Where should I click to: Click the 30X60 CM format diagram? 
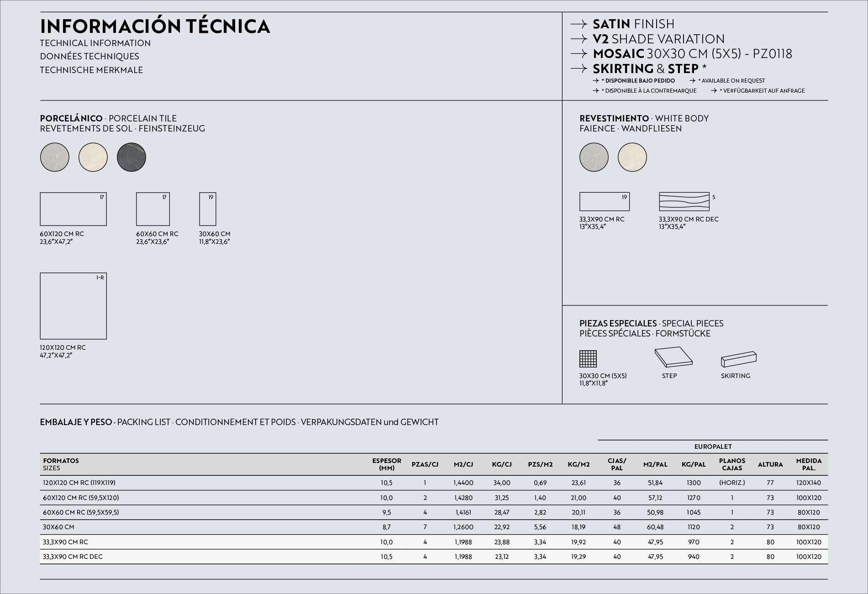[x=208, y=209]
